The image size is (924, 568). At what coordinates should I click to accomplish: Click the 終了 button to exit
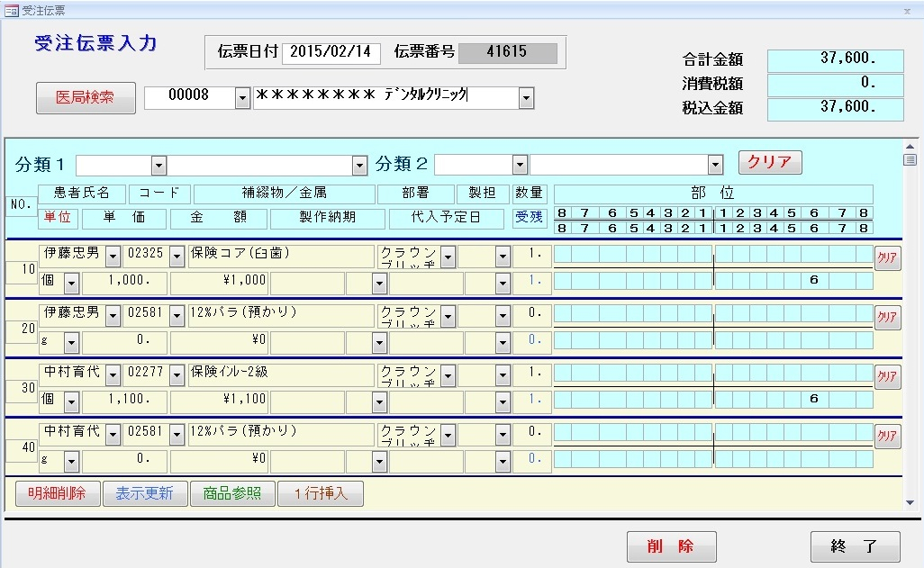tap(855, 546)
